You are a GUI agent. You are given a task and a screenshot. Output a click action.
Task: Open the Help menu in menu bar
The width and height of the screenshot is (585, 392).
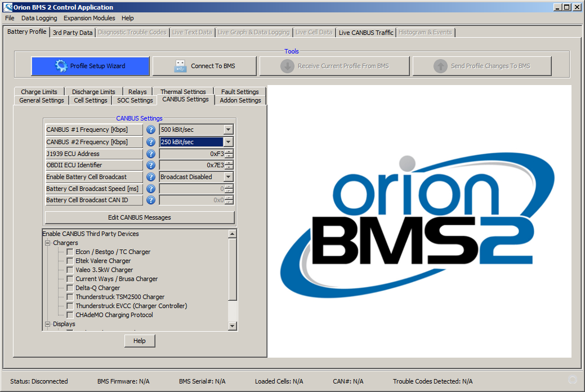[127, 18]
